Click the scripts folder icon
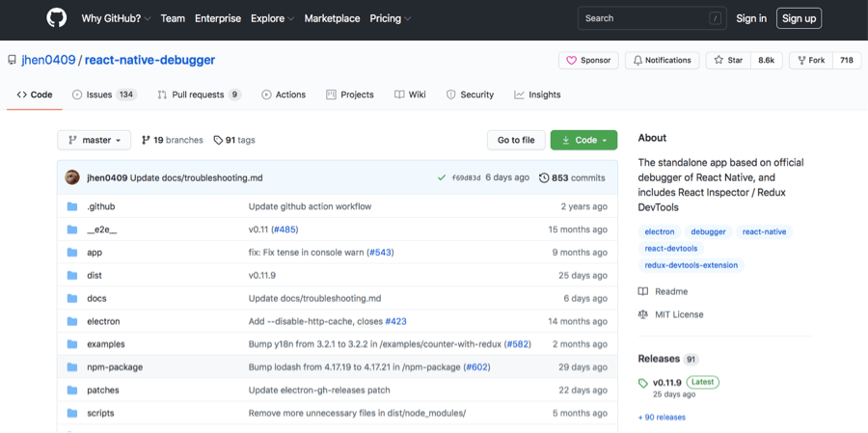The image size is (868, 433). click(x=72, y=413)
